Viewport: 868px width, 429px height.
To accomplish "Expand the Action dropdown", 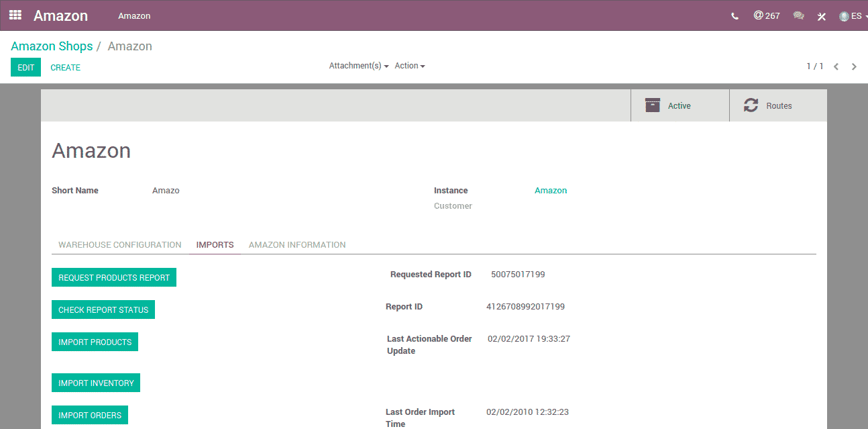I will (409, 66).
